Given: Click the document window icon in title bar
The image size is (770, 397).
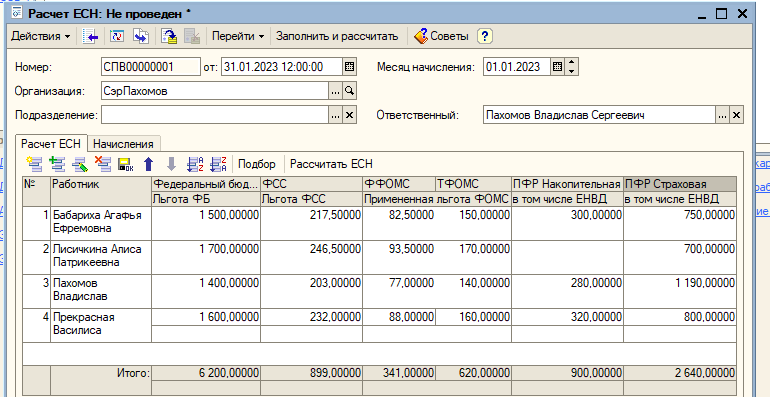Looking at the screenshot, I should pyautogui.click(x=18, y=13).
